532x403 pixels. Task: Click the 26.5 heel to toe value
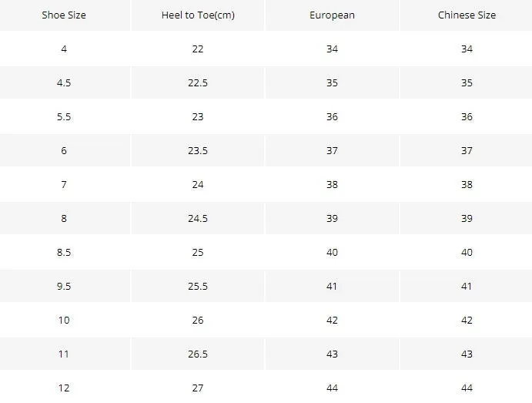pyautogui.click(x=198, y=354)
